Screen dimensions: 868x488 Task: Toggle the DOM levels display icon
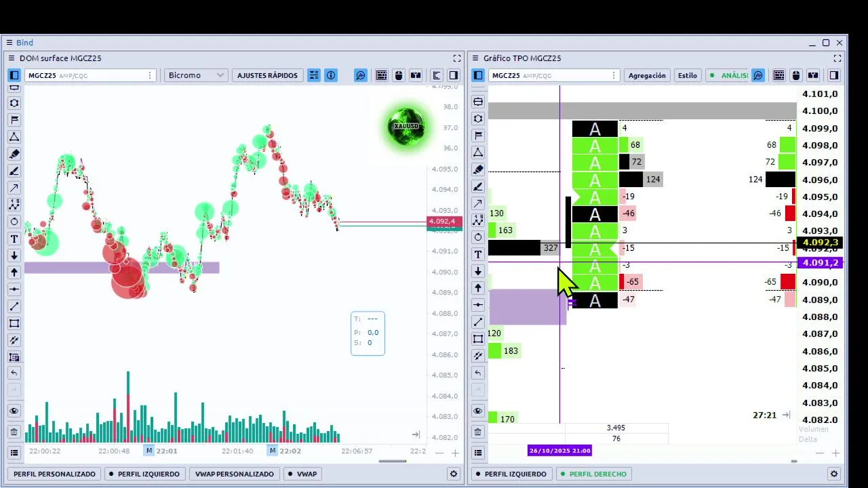coord(313,75)
